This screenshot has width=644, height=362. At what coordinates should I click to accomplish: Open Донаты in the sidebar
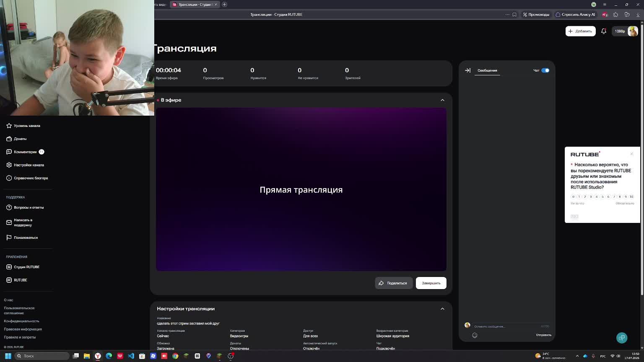[20, 139]
